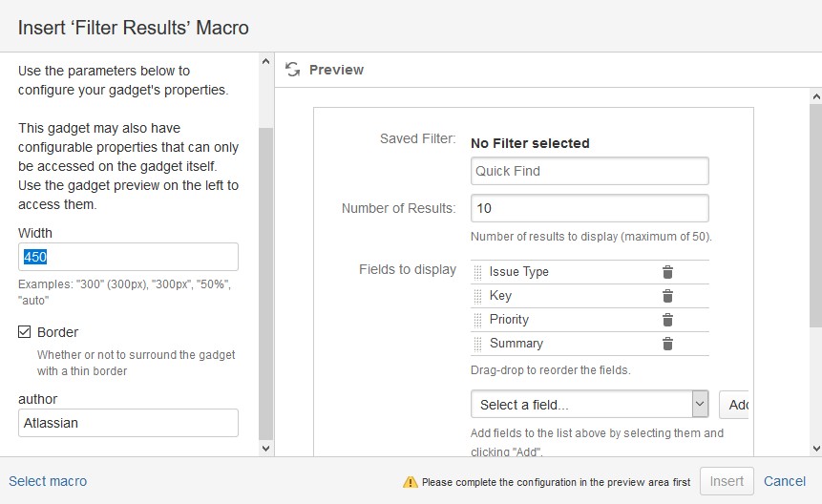Click the author input field
Viewport: 822px width, 504px height.
pos(129,423)
